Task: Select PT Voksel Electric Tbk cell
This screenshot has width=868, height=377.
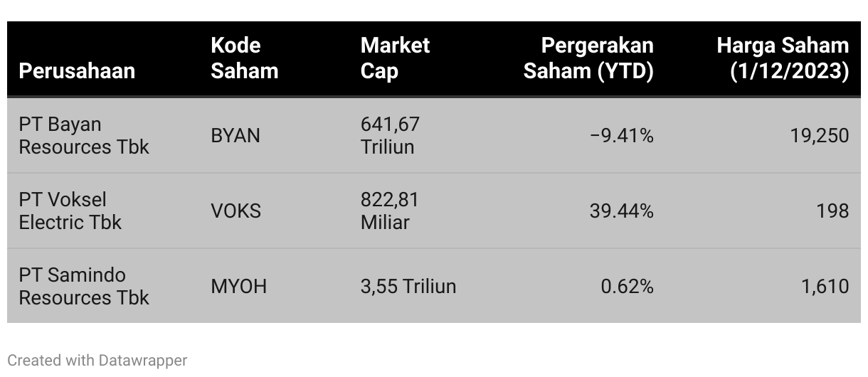Action: coord(70,211)
